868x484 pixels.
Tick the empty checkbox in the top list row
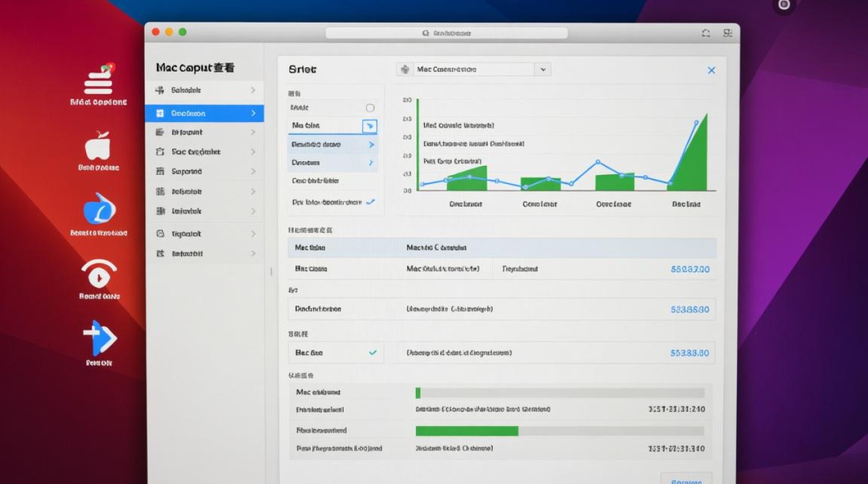pyautogui.click(x=370, y=108)
